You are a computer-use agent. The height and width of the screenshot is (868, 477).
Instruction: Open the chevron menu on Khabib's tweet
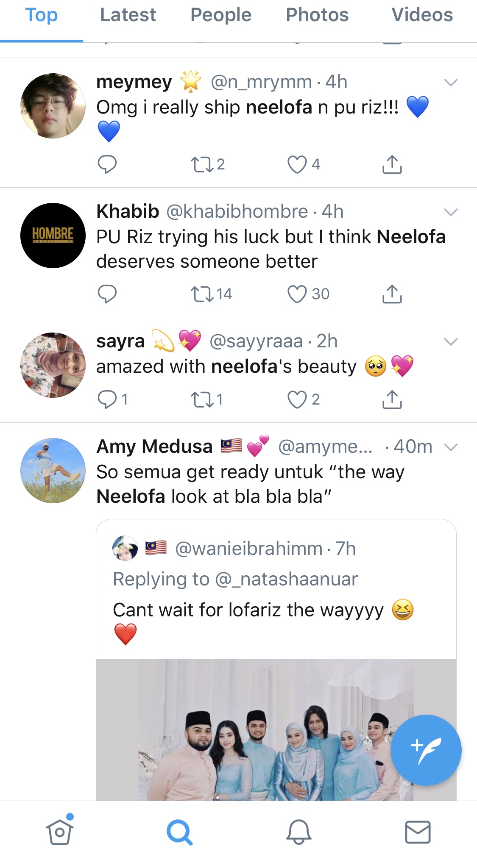click(x=451, y=212)
